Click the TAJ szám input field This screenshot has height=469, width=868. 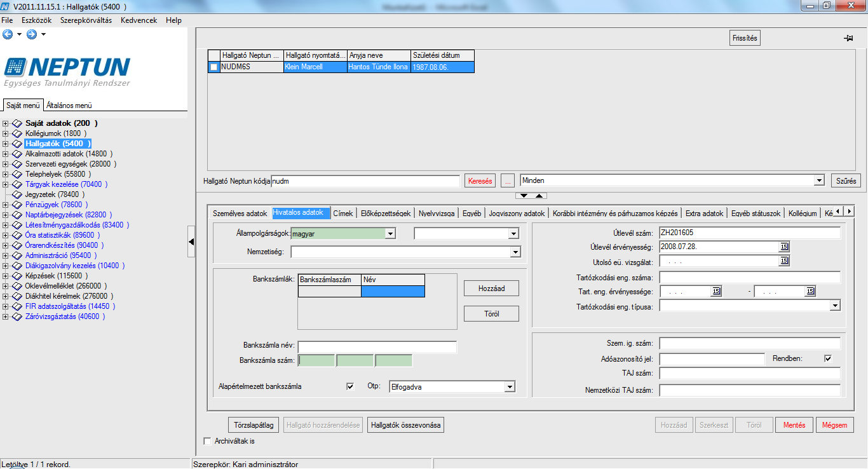(750, 374)
